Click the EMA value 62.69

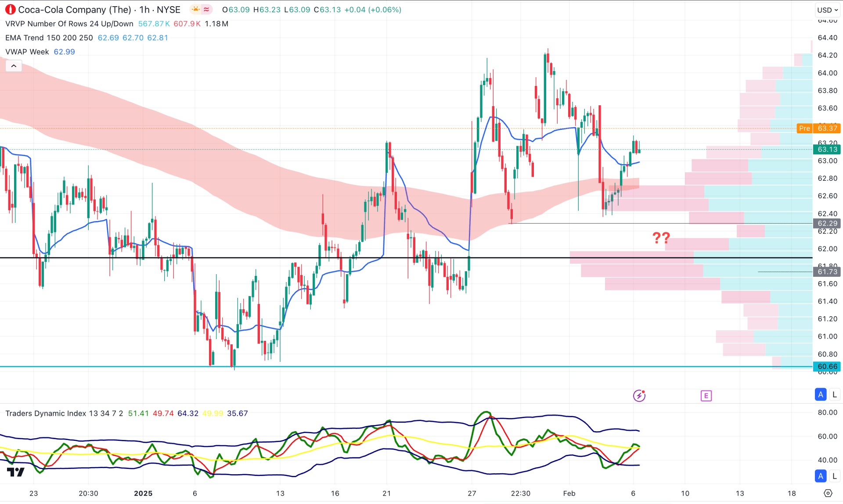point(108,38)
